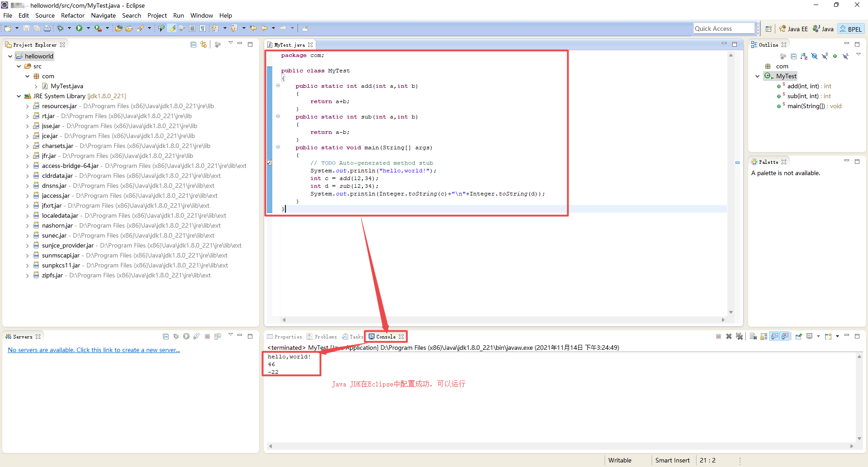Collapse the helloworld project node
868x467 pixels.
click(10, 56)
